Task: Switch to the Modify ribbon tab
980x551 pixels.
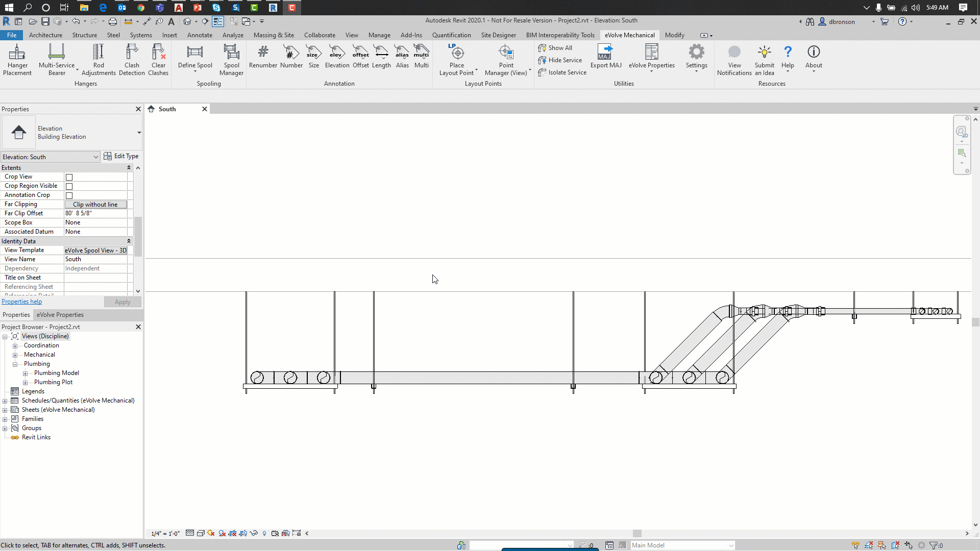Action: [x=674, y=35]
